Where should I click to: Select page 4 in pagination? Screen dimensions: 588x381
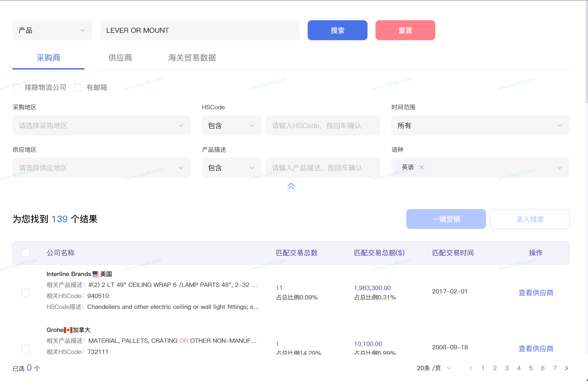pyautogui.click(x=519, y=368)
